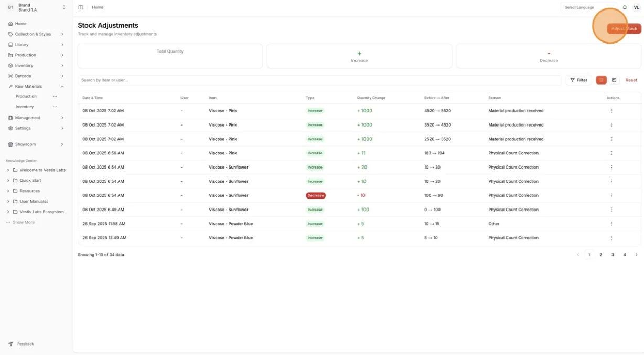The width and height of the screenshot is (644, 355).
Task: Open the notifications bell
Action: coord(625,7)
